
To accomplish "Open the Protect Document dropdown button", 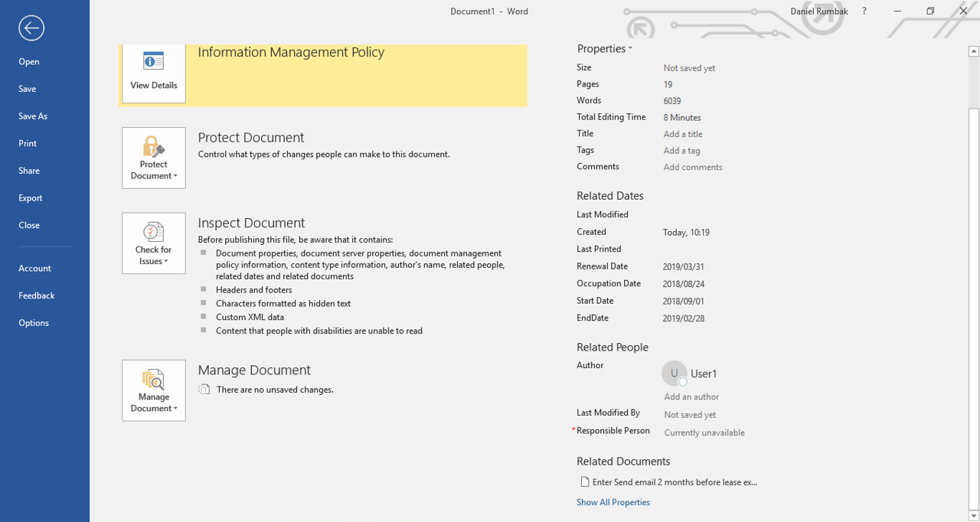I will (154, 158).
